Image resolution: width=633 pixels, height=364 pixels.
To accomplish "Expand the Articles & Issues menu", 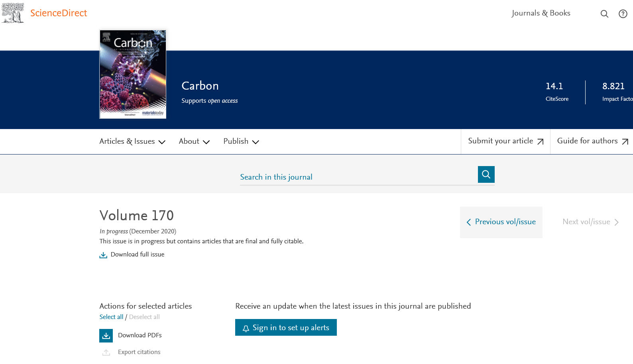I will [x=132, y=141].
